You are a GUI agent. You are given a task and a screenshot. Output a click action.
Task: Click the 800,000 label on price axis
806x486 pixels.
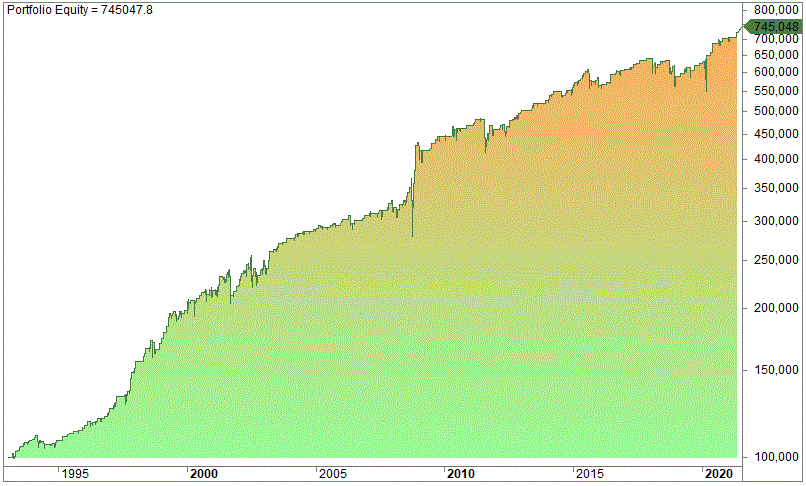[776, 11]
